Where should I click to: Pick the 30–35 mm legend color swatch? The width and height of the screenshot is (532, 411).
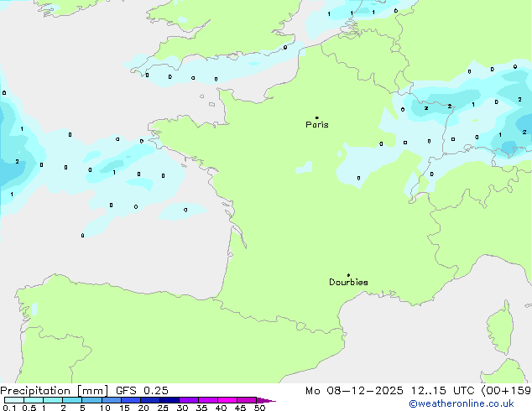[189, 400]
